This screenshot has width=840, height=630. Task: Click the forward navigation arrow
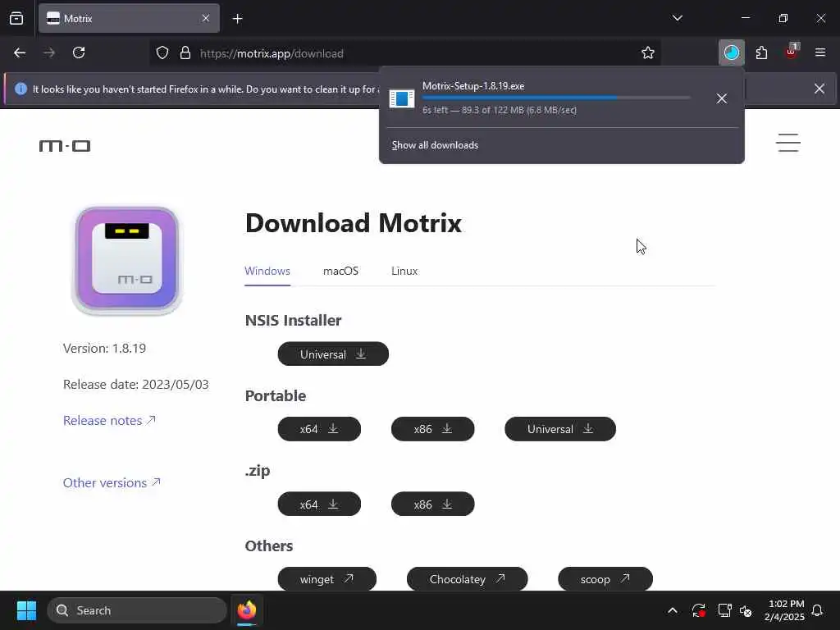pos(49,53)
